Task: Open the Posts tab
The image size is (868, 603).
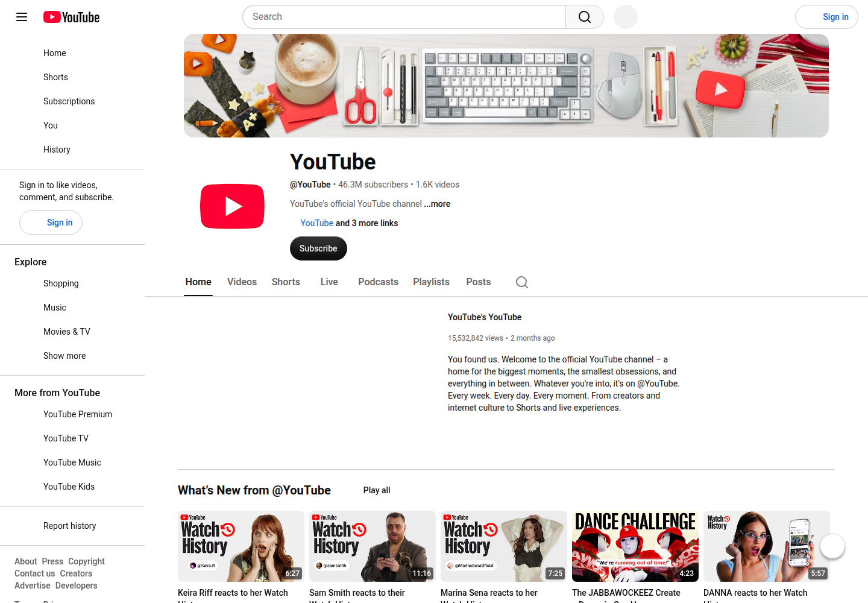Action: (479, 282)
